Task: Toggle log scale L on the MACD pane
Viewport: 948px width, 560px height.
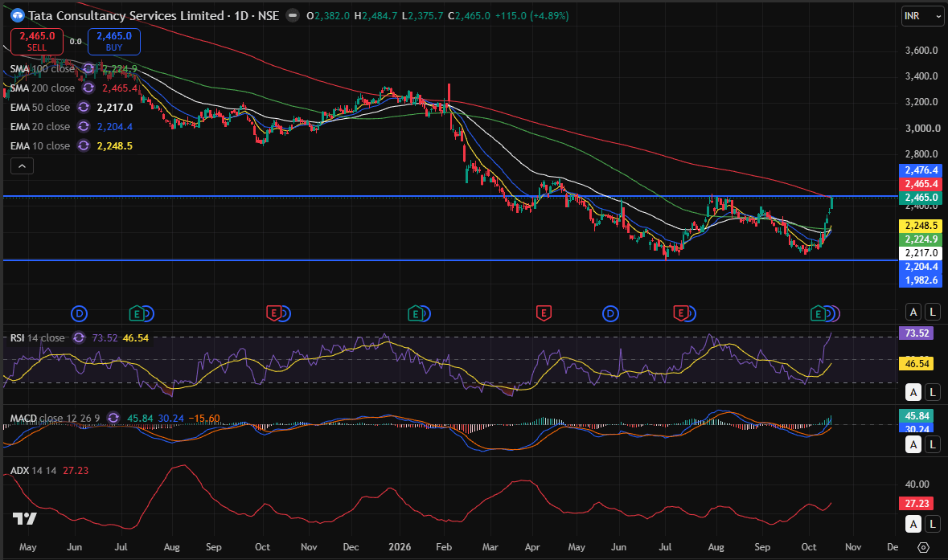Action: tap(933, 444)
